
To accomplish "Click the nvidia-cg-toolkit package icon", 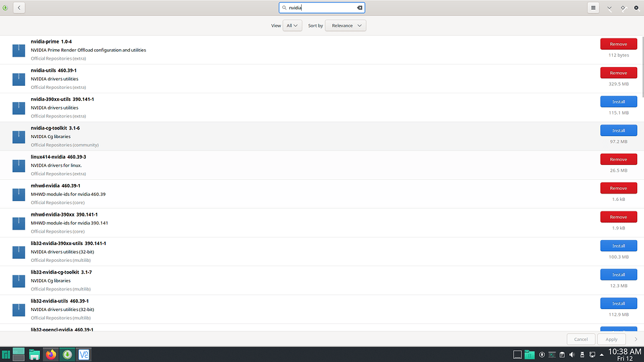I will 19,137.
